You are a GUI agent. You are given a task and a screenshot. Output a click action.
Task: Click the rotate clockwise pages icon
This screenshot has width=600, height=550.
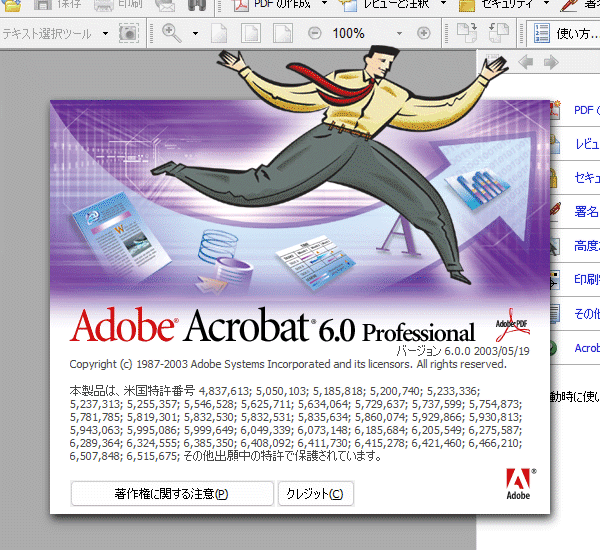click(x=467, y=33)
